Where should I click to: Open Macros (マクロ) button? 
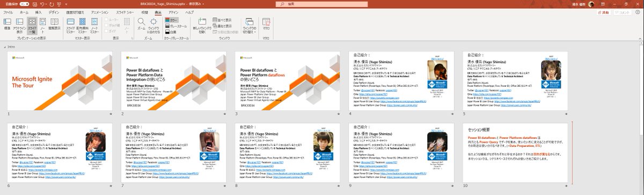[x=266, y=24]
